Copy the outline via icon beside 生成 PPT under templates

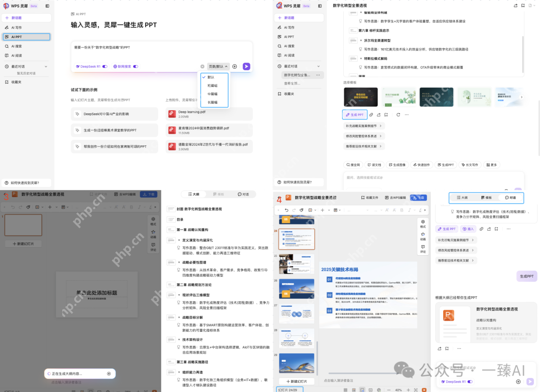tap(371, 115)
